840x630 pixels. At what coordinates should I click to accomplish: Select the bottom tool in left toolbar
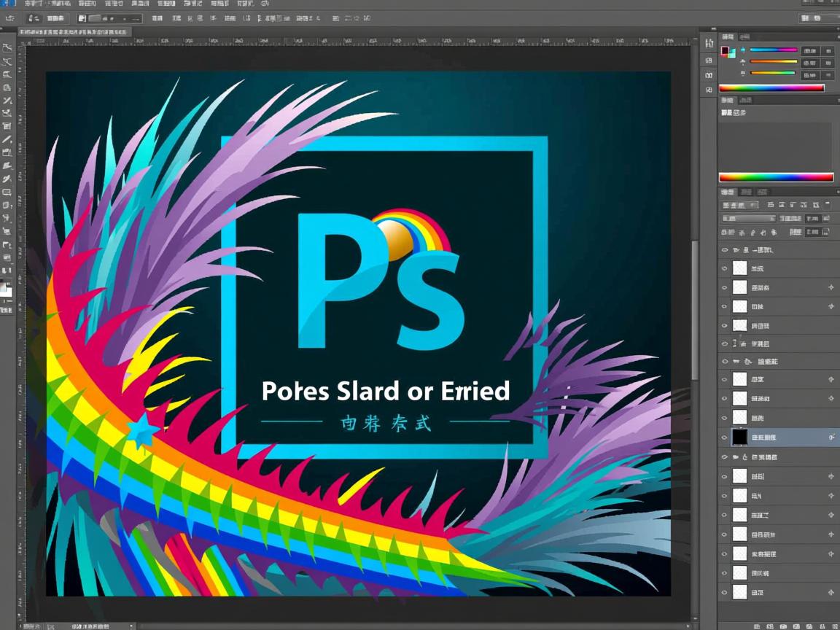click(7, 310)
